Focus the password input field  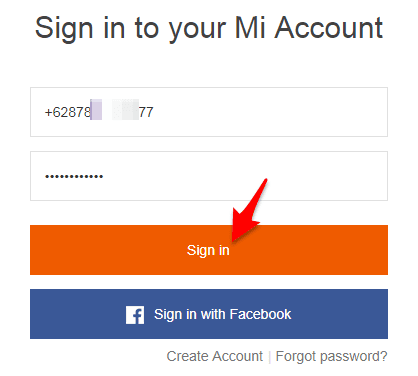click(209, 176)
